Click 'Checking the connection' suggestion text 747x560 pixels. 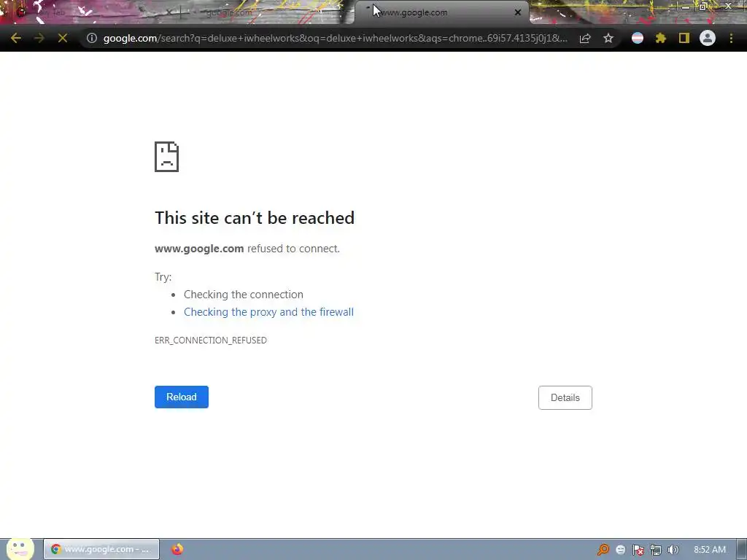244,295
